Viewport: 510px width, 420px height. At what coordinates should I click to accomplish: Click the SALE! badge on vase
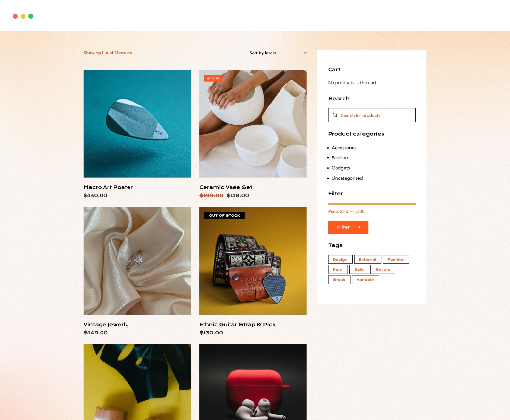coord(213,79)
